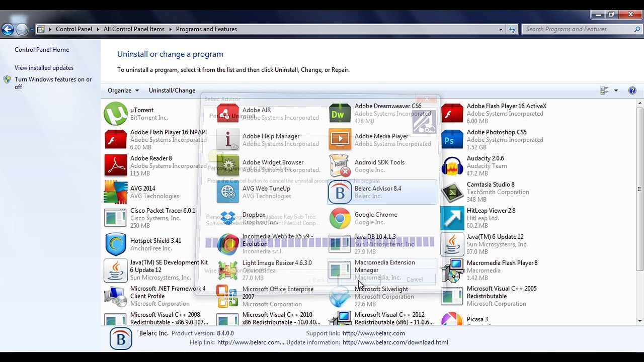Open the http://www.belarc.com support link
Image resolution: width=644 pixels, height=362 pixels.
pos(374,333)
